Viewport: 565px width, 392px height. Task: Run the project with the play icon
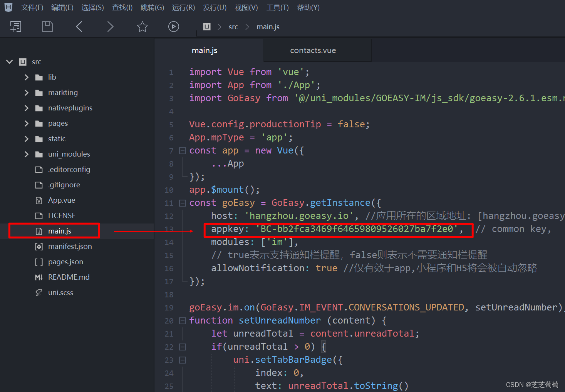(x=173, y=26)
